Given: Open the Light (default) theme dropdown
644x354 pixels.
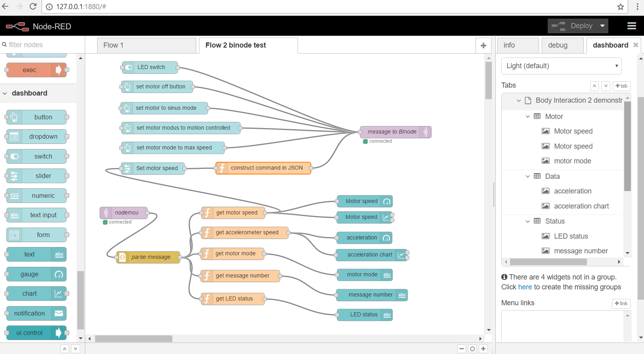Looking at the screenshot, I should (561, 66).
